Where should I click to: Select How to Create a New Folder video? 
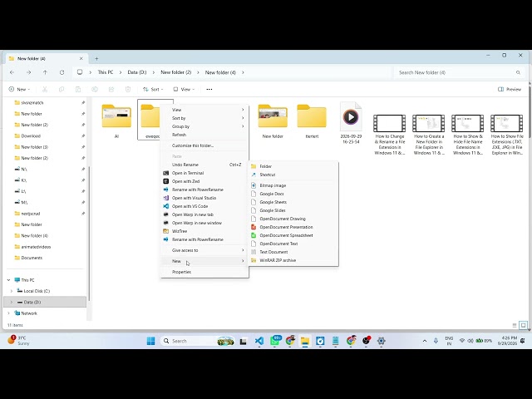[429, 135]
